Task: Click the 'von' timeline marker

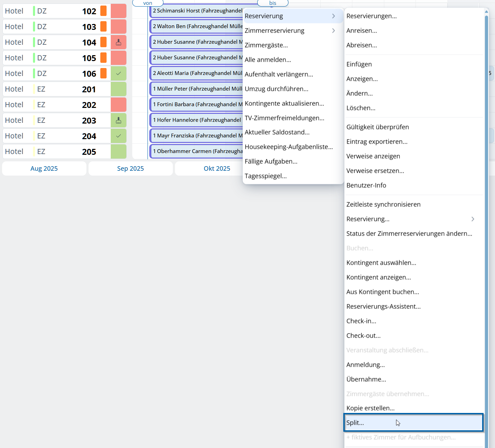Action: [x=148, y=3]
